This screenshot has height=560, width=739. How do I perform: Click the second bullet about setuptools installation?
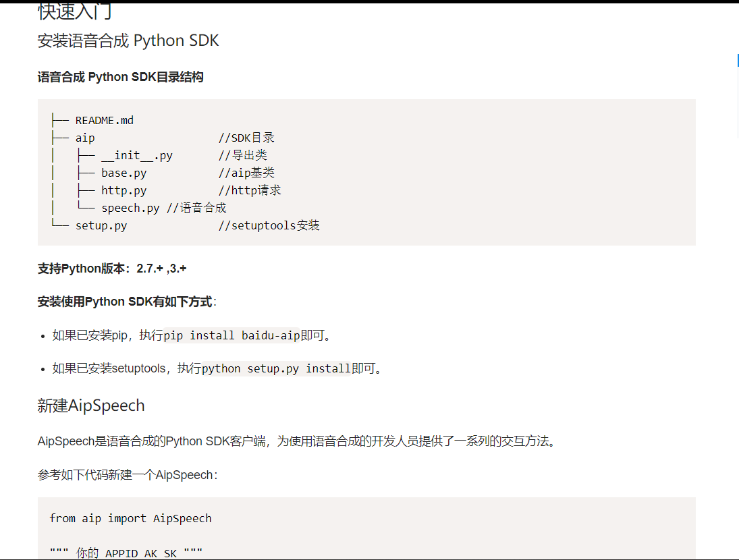pos(202,368)
